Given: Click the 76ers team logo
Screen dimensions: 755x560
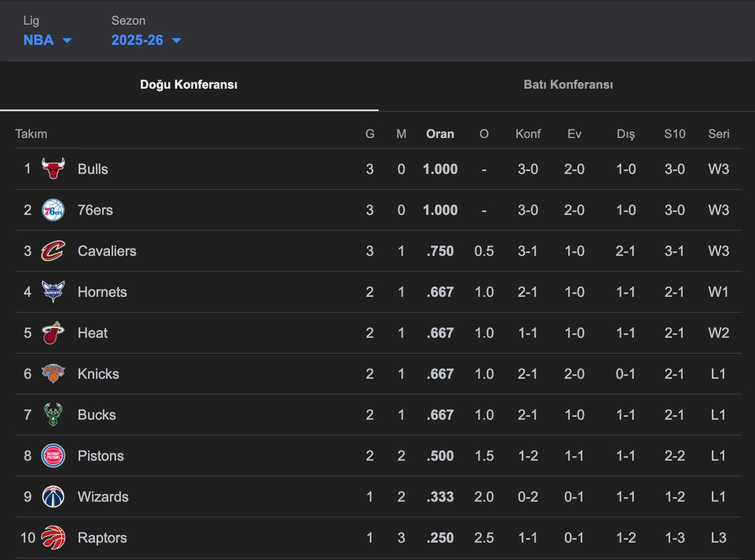Looking at the screenshot, I should coord(53,210).
